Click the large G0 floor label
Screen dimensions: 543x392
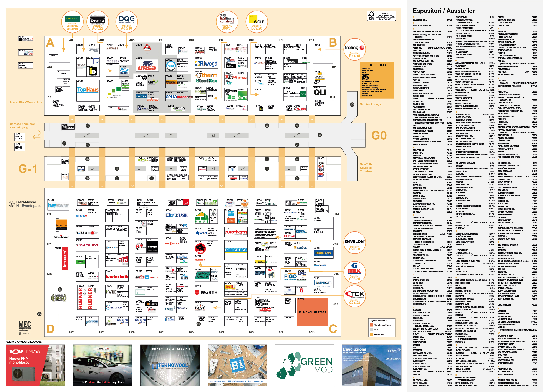[379, 135]
